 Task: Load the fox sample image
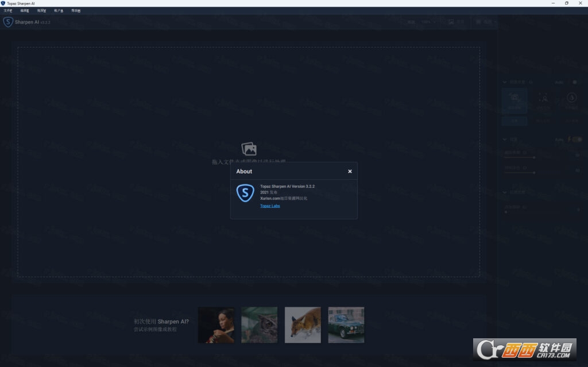303,325
